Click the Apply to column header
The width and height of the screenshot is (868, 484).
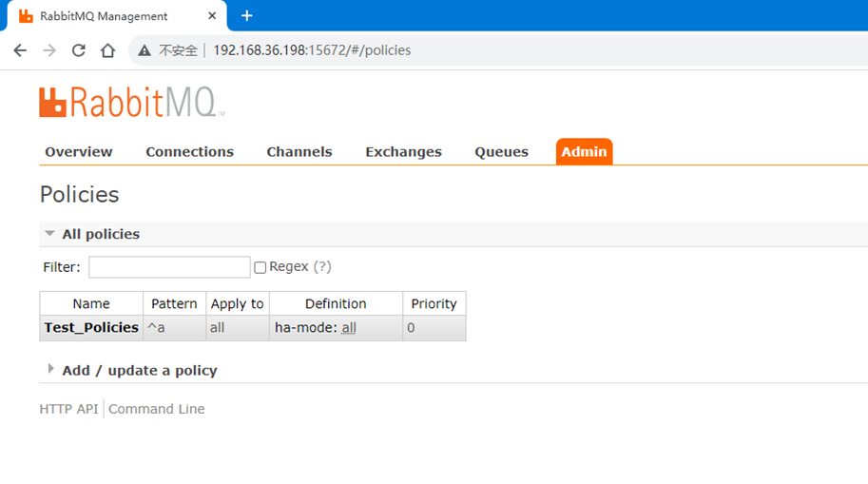pyautogui.click(x=238, y=303)
